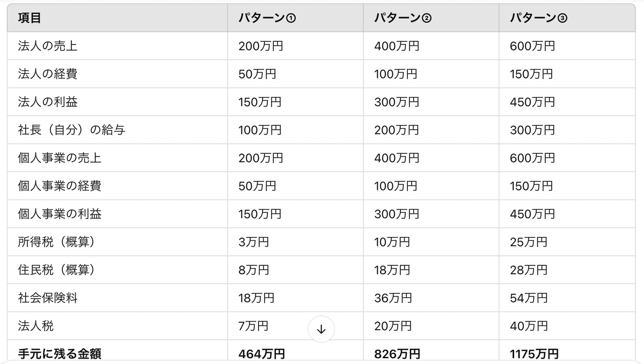The height and width of the screenshot is (364, 644).
Task: Select the 36万円 social insurance cell
Action: pyautogui.click(x=393, y=298)
